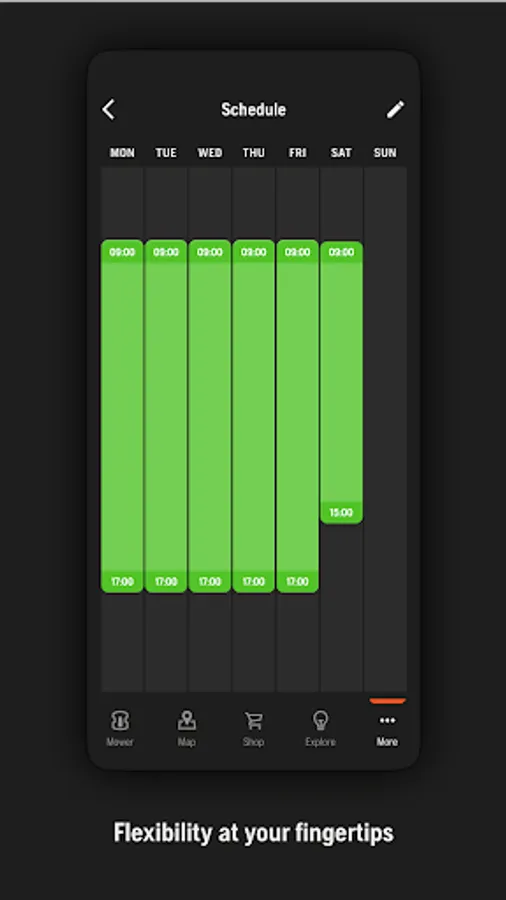The height and width of the screenshot is (900, 506).
Task: Tap the back arrow icon
Action: (x=109, y=109)
